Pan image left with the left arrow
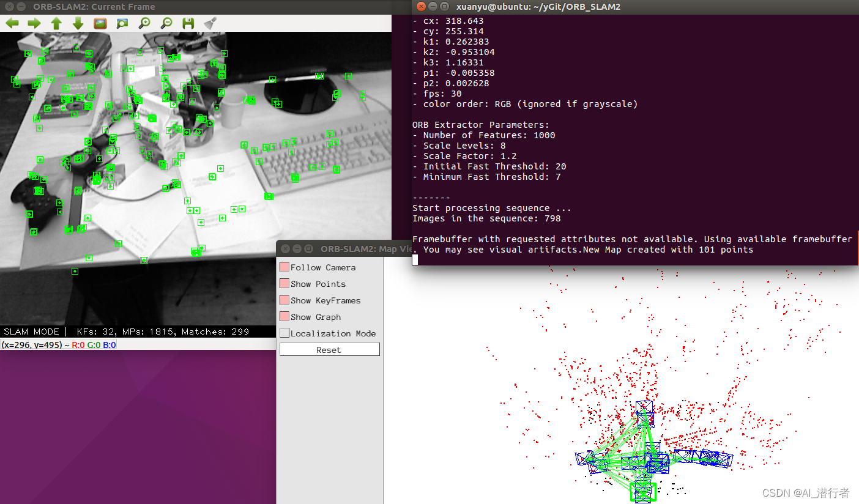 (12, 23)
